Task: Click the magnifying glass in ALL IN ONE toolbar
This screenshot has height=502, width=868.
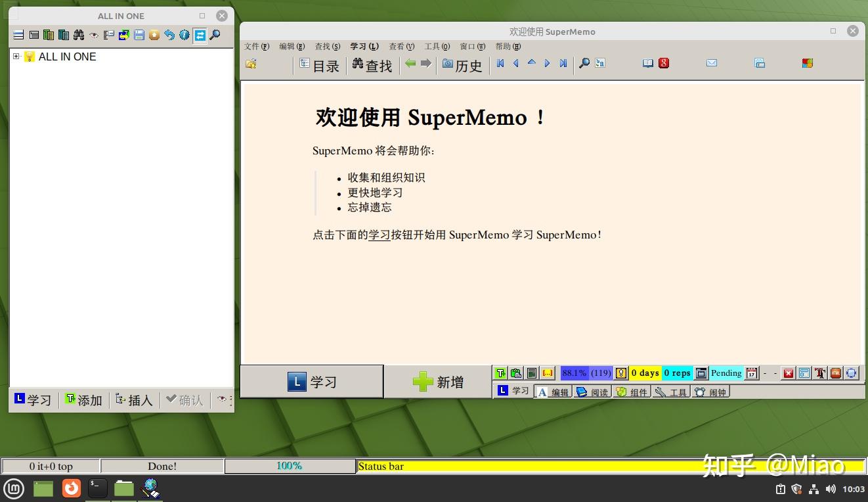Action: (x=215, y=35)
